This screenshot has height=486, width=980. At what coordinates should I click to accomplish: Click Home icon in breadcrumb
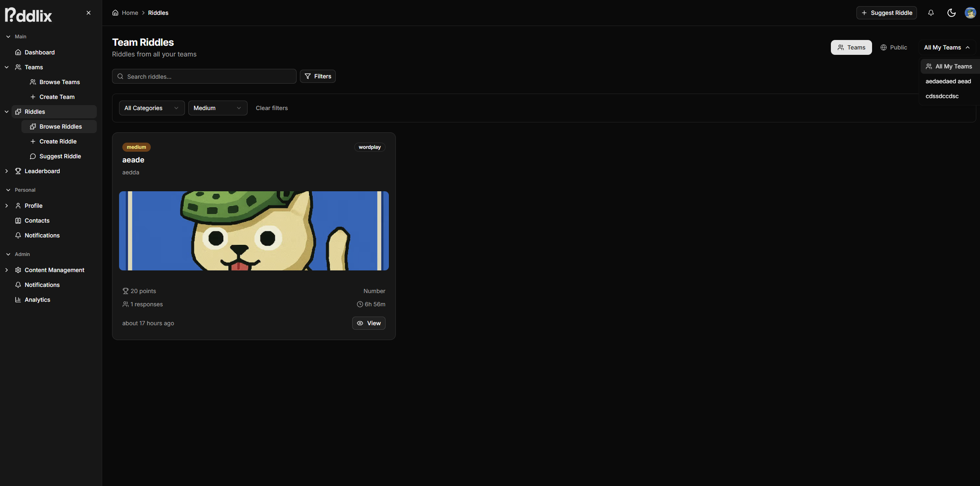pos(115,13)
